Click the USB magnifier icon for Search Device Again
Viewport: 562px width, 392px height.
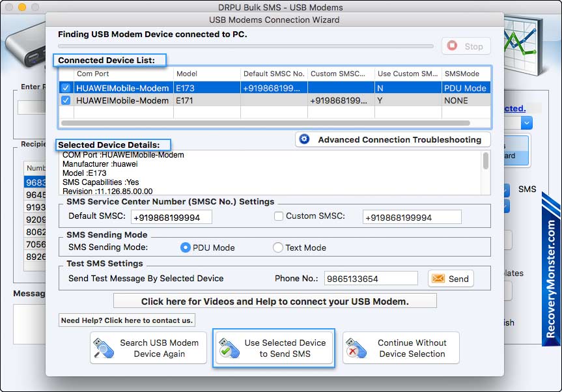104,348
